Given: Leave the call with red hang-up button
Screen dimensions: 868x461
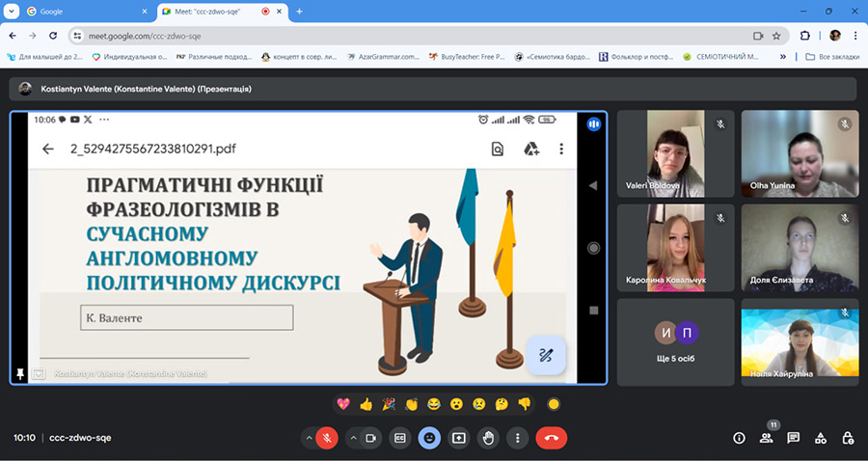Looking at the screenshot, I should (552, 438).
